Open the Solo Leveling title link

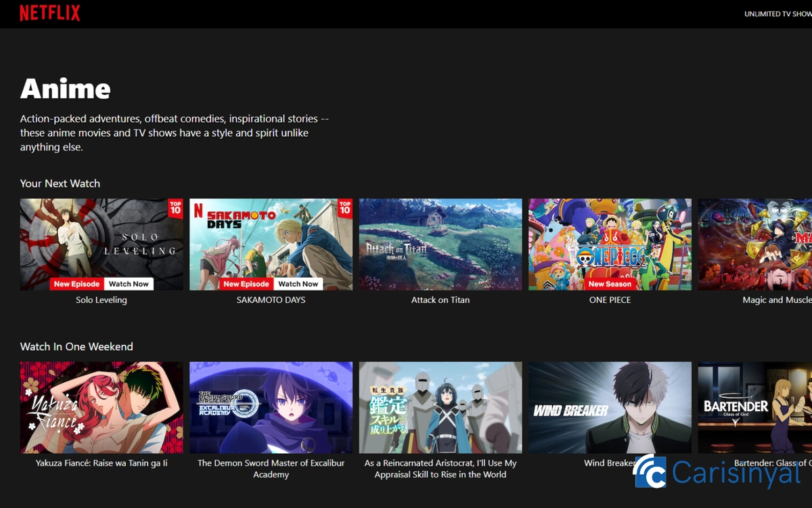pyautogui.click(x=101, y=299)
